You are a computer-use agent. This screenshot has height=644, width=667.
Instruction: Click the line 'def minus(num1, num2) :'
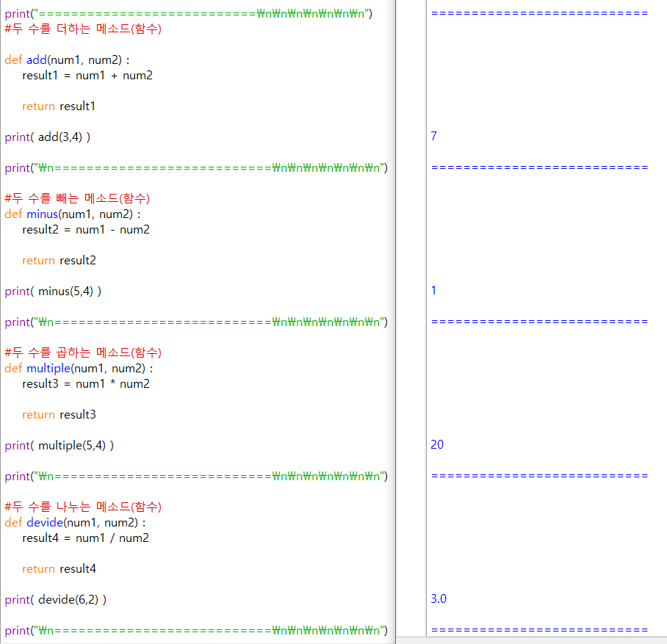click(x=73, y=214)
